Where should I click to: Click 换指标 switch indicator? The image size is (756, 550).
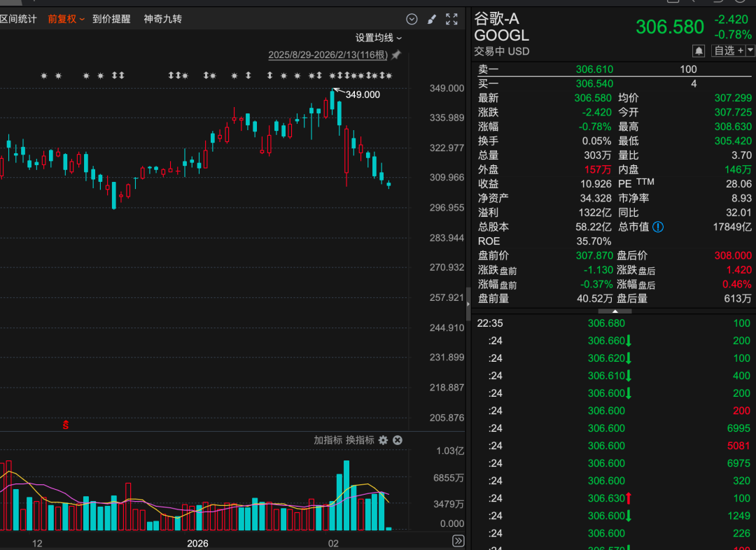click(x=360, y=440)
